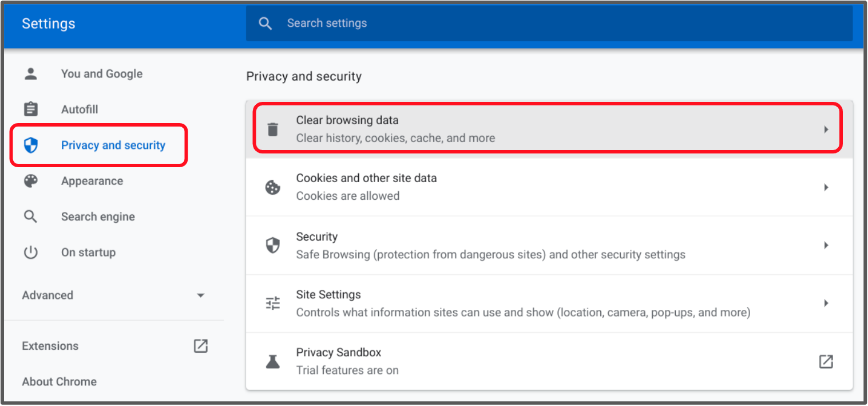
Task: Go to On startup settings
Action: pos(88,253)
